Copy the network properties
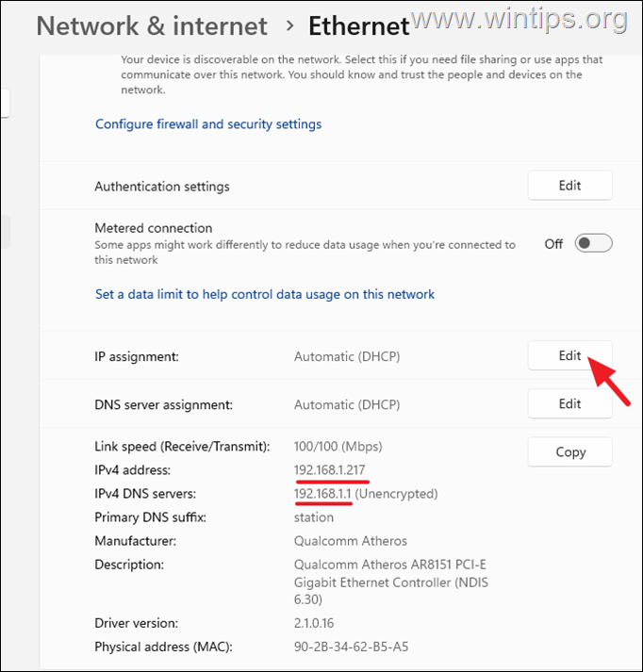This screenshot has height=672, width=643. pyautogui.click(x=569, y=451)
